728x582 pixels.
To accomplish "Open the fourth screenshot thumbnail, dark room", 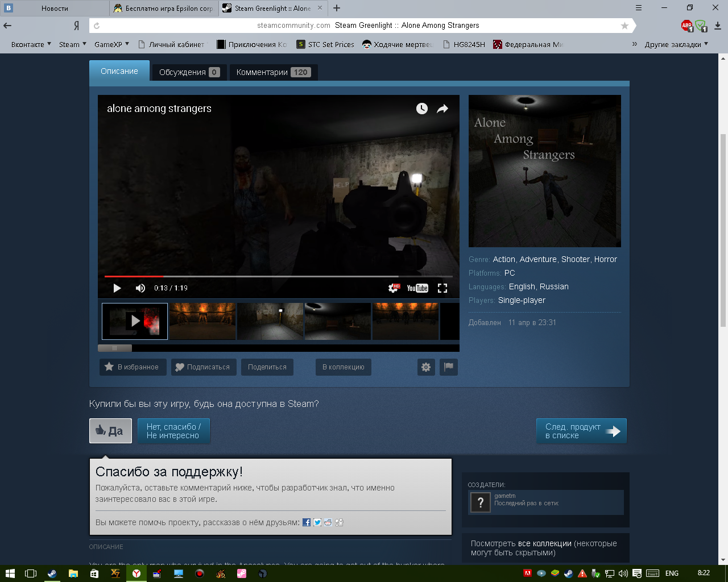I will (338, 321).
